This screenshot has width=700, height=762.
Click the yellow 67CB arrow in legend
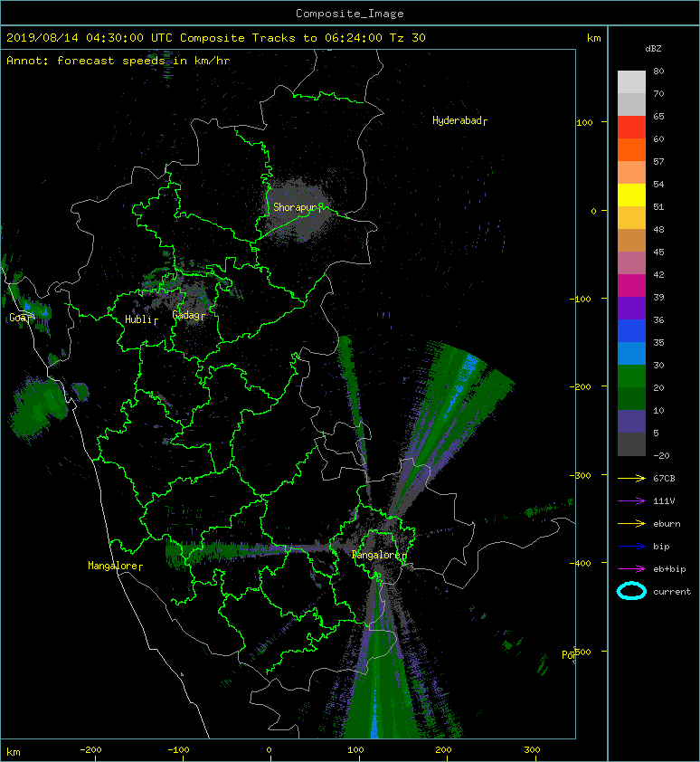click(631, 478)
